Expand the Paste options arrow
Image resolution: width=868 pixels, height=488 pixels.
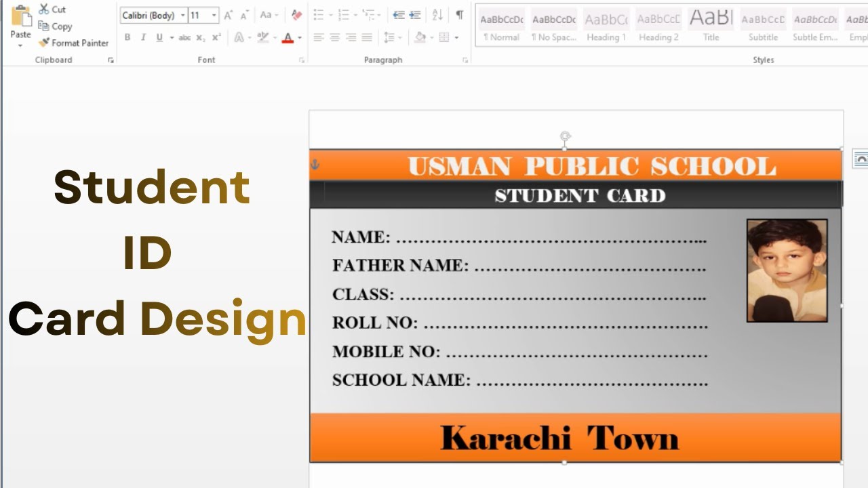[20, 45]
